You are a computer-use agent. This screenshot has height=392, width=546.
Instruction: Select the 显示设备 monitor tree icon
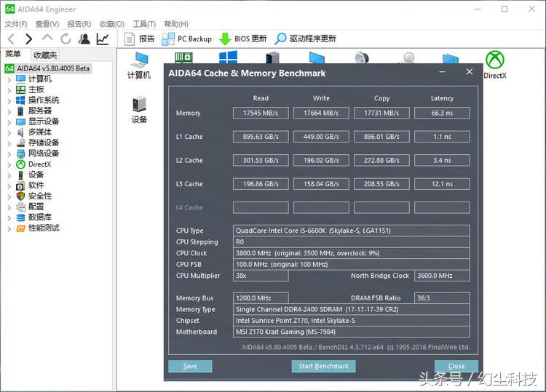pos(20,121)
